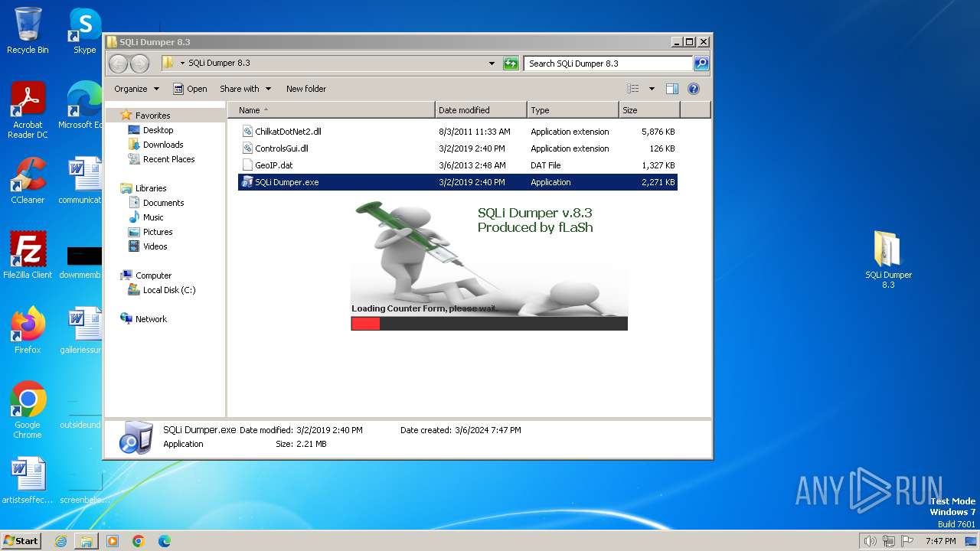The height and width of the screenshot is (551, 980).
Task: Click the Action Center flag tray icon
Action: click(x=908, y=541)
